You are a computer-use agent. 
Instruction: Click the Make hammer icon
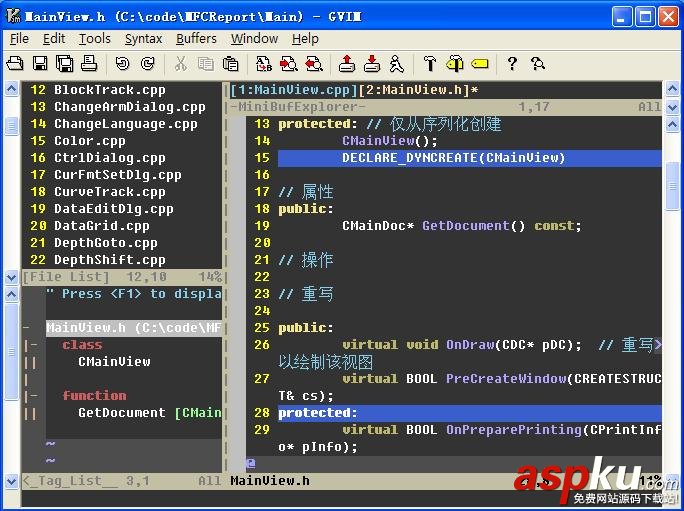point(430,64)
